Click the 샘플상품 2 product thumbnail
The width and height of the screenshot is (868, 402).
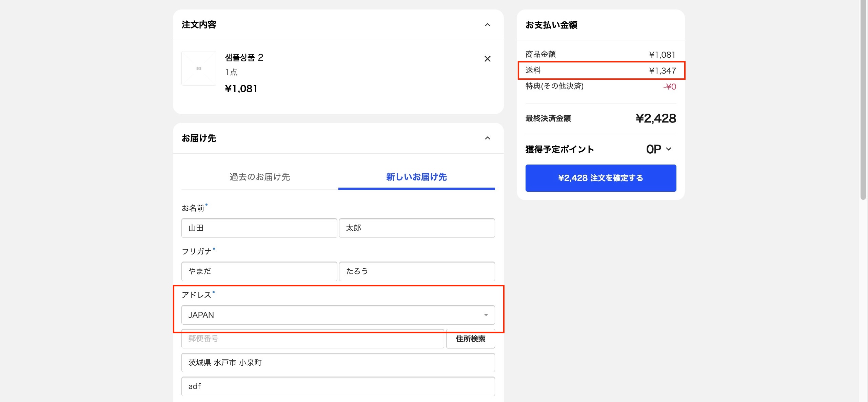(199, 68)
